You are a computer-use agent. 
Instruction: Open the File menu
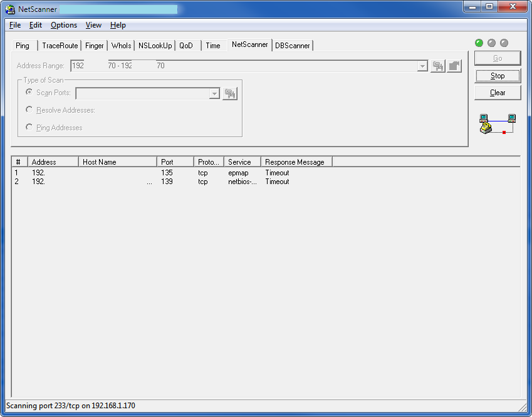[15, 25]
